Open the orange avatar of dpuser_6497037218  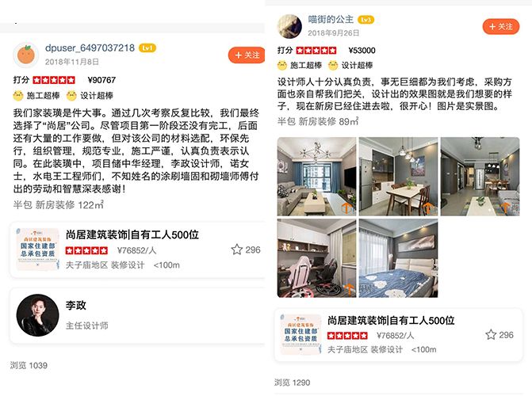26,55
